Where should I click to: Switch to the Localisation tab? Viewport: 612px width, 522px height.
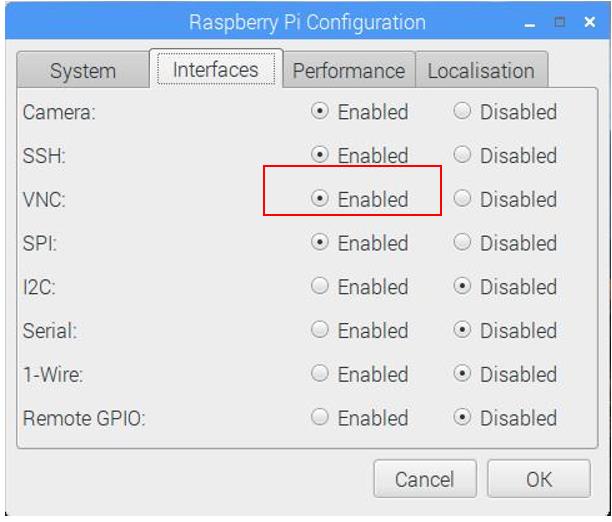click(480, 71)
